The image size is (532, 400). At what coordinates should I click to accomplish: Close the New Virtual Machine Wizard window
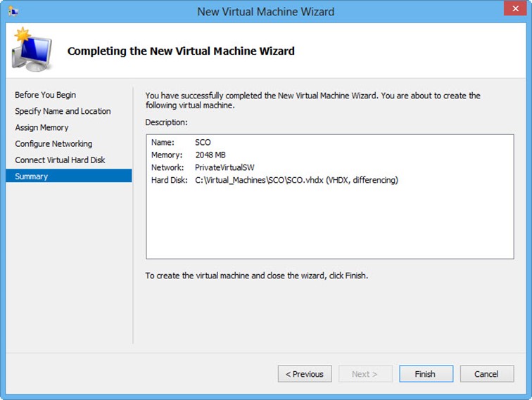[x=515, y=8]
